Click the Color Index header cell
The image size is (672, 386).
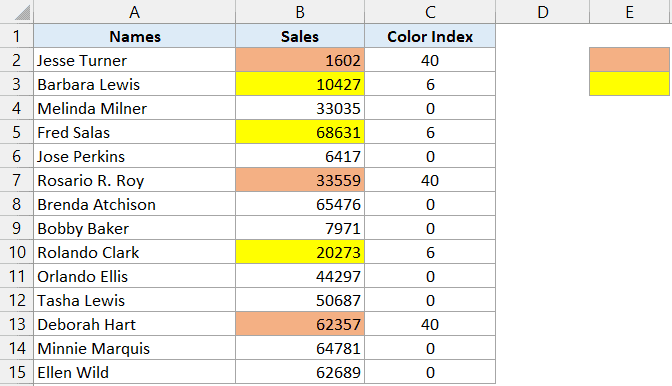(430, 36)
